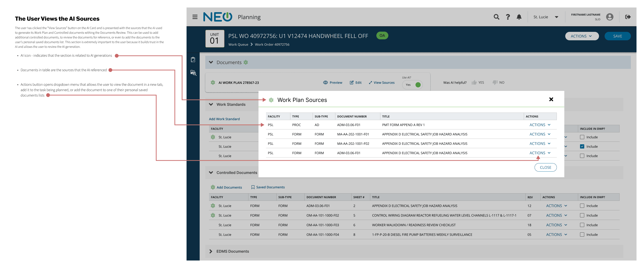This screenshot has width=644, height=268.
Task: Open ACTIONS menu for PMT FORM APPEND row
Action: pyautogui.click(x=539, y=125)
